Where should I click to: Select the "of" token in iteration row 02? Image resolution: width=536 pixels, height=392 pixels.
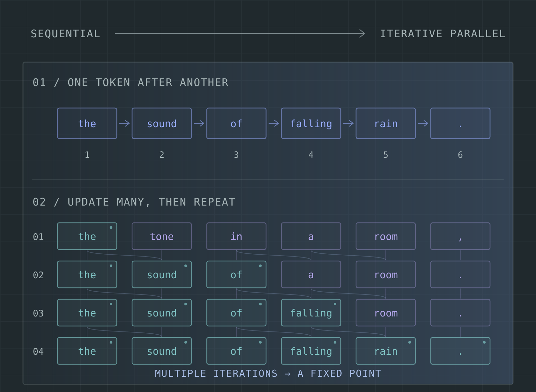(236, 274)
